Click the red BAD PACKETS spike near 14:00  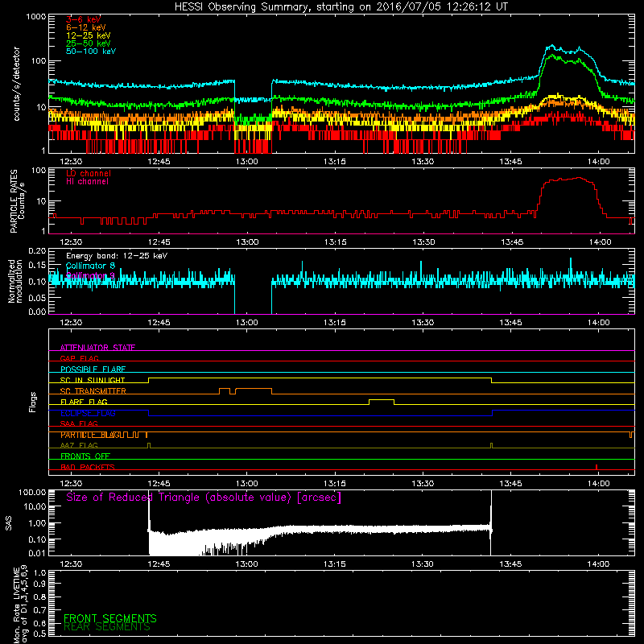pos(596,467)
